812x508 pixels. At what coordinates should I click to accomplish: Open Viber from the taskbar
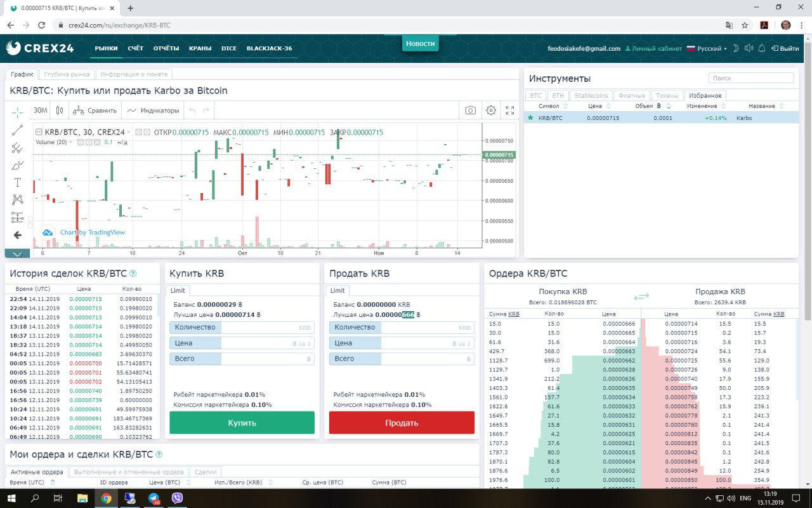[177, 499]
